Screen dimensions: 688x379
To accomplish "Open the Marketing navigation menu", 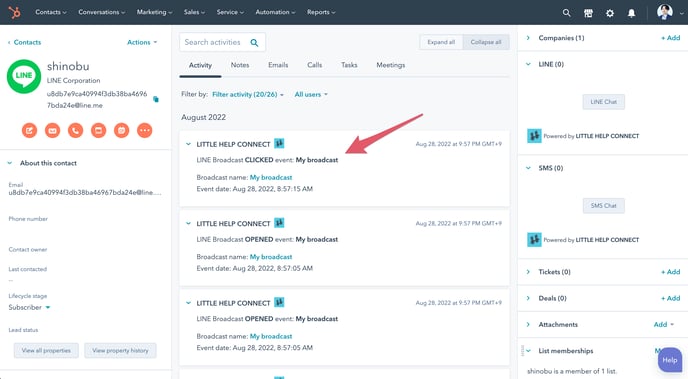I will (x=154, y=12).
